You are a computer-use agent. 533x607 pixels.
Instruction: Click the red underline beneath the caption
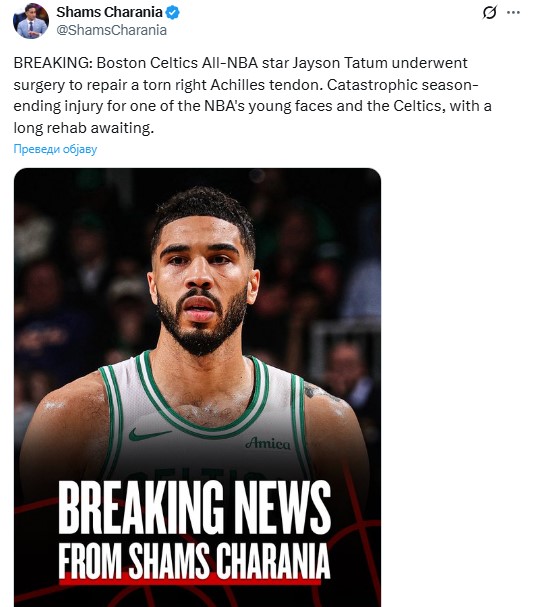point(190,582)
